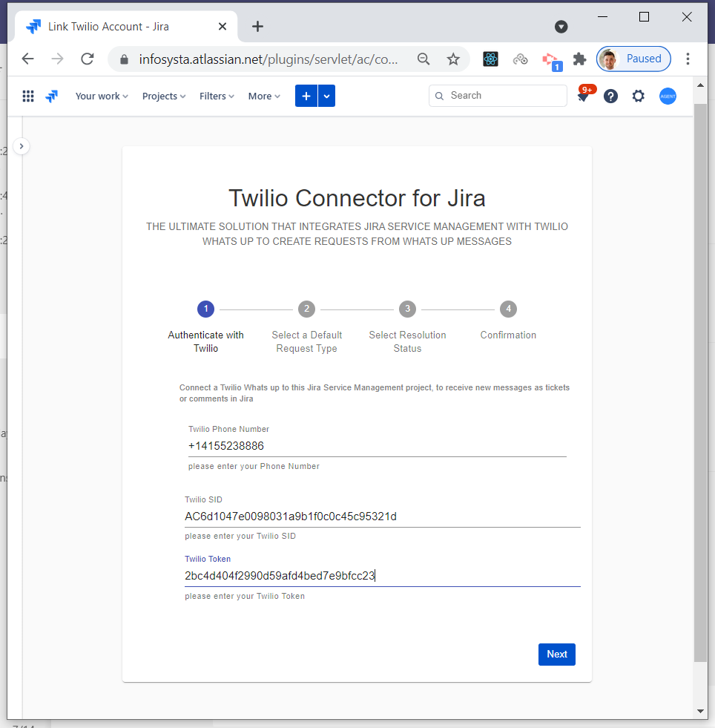Open the Jira app switcher grid

tap(28, 96)
